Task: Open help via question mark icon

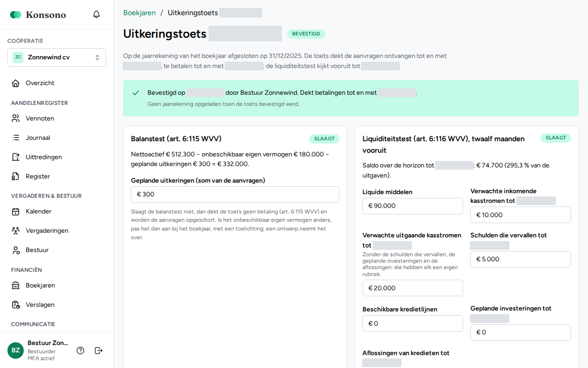Action: coord(80,351)
